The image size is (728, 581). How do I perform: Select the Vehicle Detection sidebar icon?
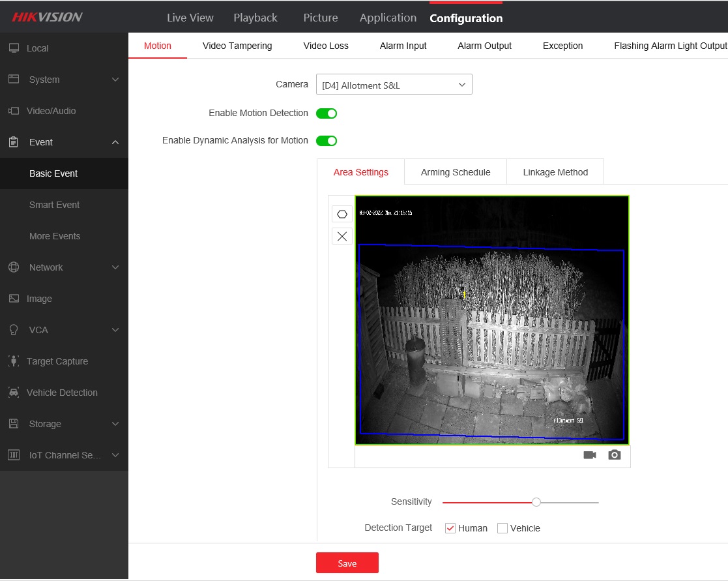click(14, 393)
